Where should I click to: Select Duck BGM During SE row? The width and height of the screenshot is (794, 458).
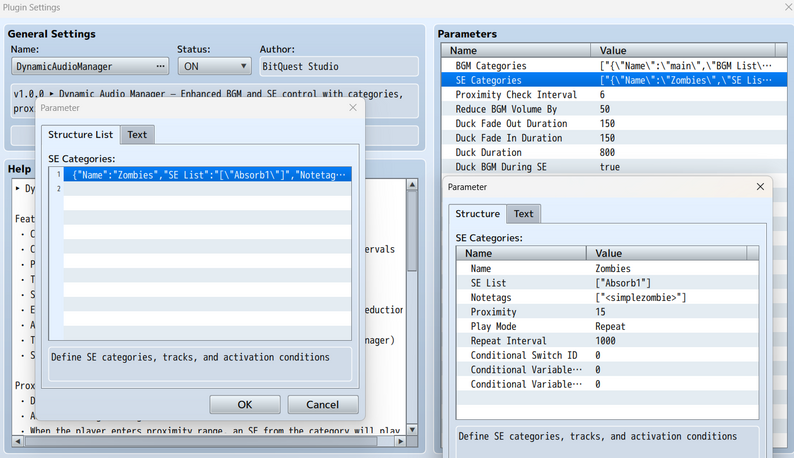614,167
